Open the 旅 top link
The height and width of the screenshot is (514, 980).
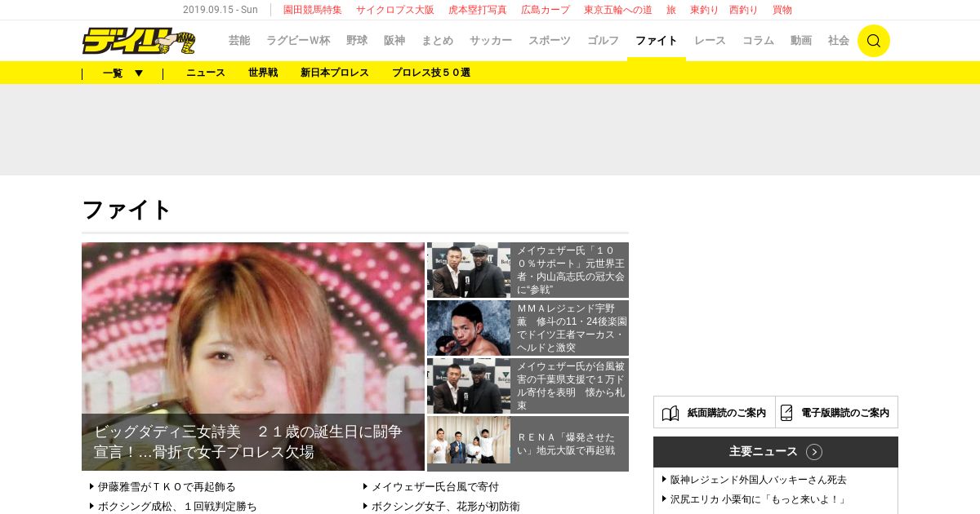(671, 10)
